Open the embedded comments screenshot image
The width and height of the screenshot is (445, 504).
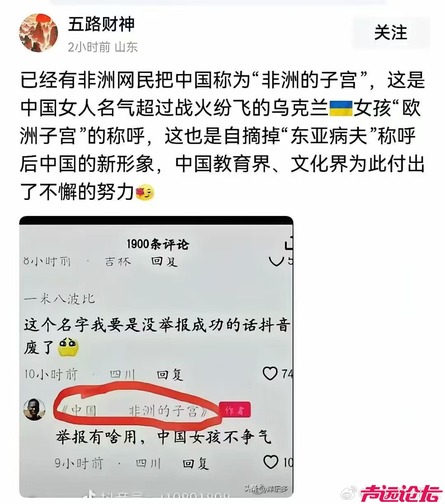(x=156, y=356)
